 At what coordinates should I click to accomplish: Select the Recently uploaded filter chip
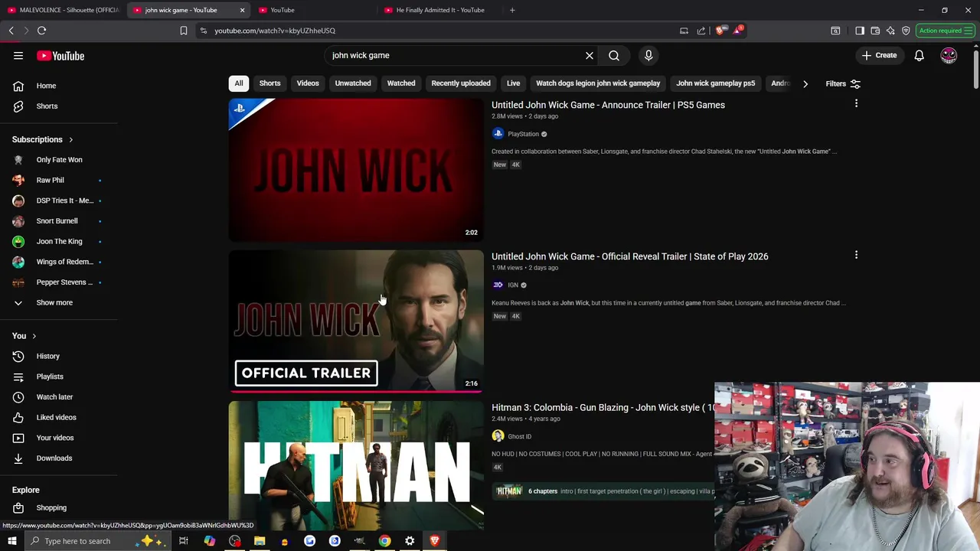(461, 83)
